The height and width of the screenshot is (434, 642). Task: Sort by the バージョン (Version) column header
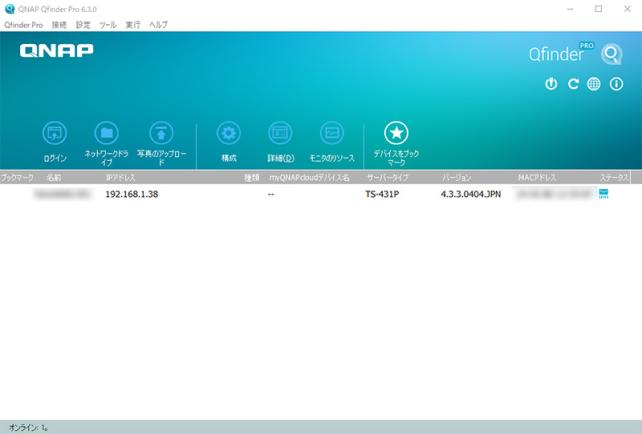[x=456, y=178]
